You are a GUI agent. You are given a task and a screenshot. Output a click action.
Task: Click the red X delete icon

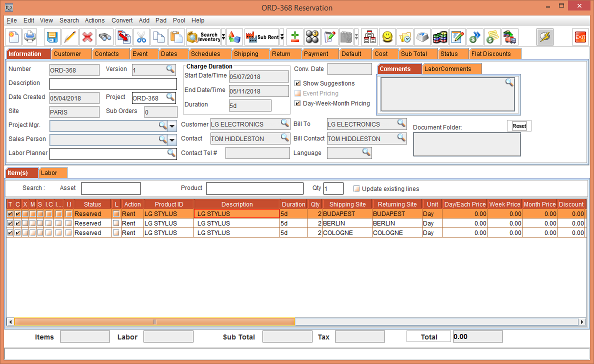click(x=87, y=37)
